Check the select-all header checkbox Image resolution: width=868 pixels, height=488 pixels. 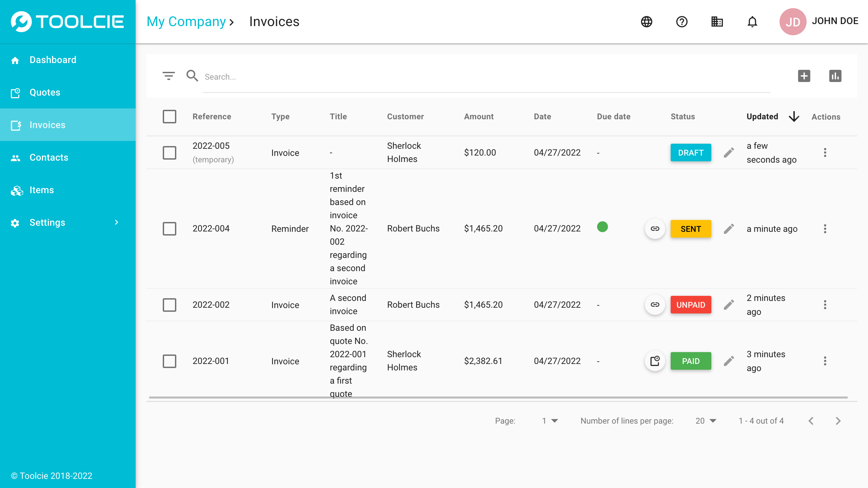(x=169, y=117)
